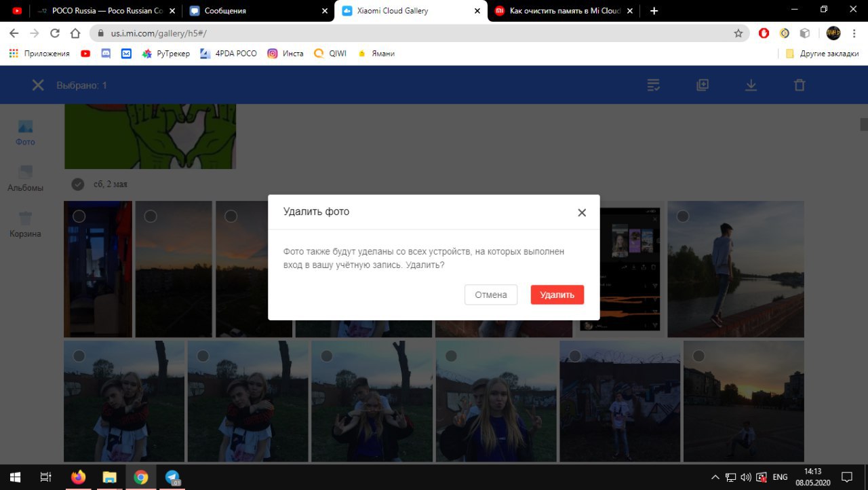The height and width of the screenshot is (490, 868).
Task: Open the Discord bookmark icon
Action: (106, 54)
